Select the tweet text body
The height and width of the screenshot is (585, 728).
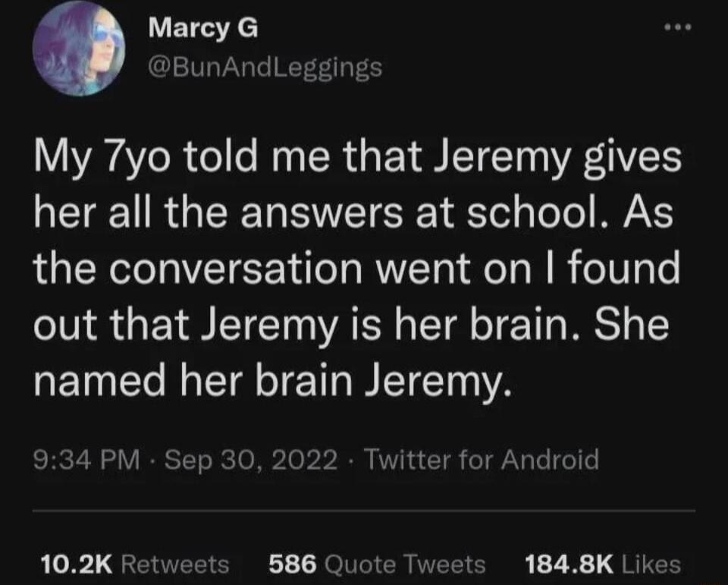click(x=356, y=266)
